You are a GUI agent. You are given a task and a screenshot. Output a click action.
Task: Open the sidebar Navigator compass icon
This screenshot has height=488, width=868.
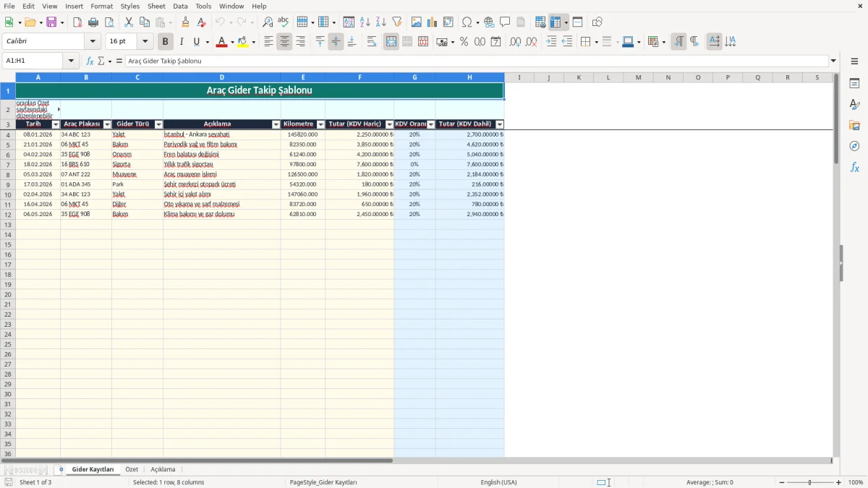(x=854, y=146)
